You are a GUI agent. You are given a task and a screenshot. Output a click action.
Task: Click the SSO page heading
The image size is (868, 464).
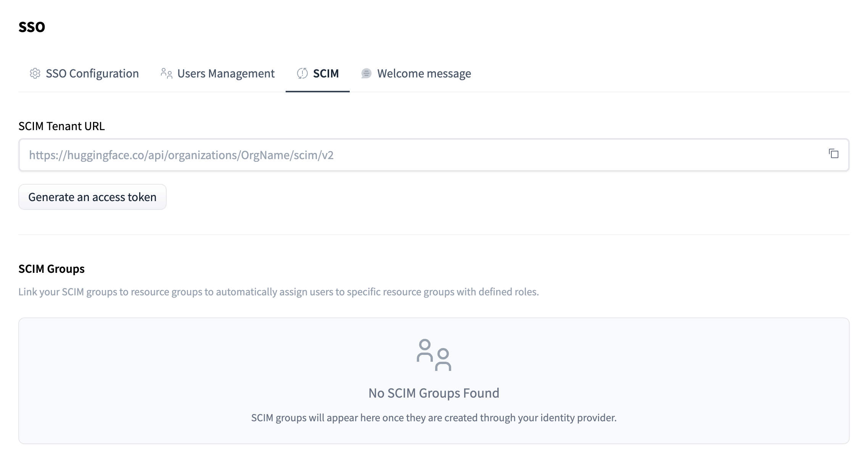32,27
